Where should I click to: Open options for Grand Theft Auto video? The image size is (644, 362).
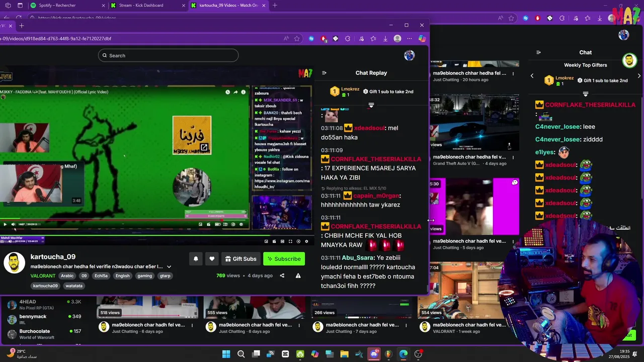(x=513, y=157)
